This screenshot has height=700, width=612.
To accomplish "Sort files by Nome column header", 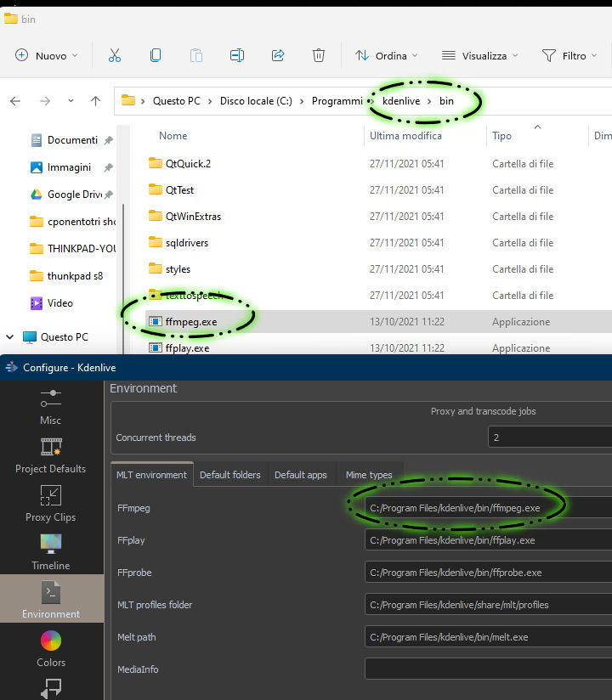I will (173, 136).
